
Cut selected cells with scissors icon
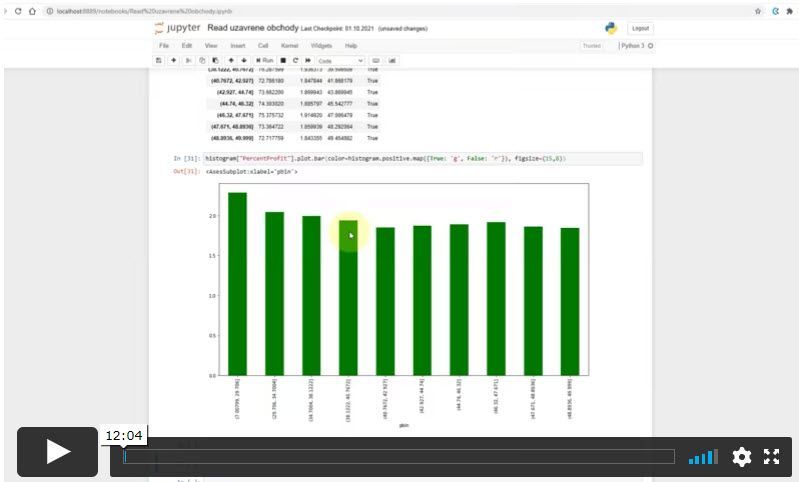pyautogui.click(x=189, y=61)
